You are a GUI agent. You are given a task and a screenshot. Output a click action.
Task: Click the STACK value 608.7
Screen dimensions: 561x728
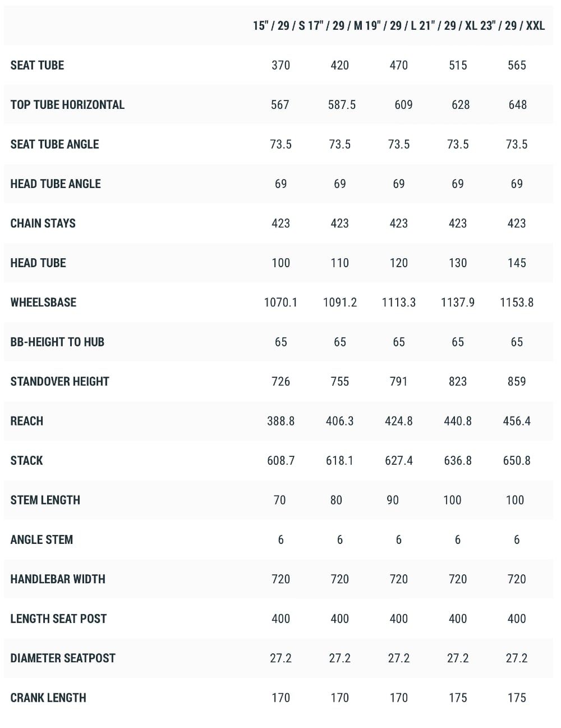tap(280, 461)
